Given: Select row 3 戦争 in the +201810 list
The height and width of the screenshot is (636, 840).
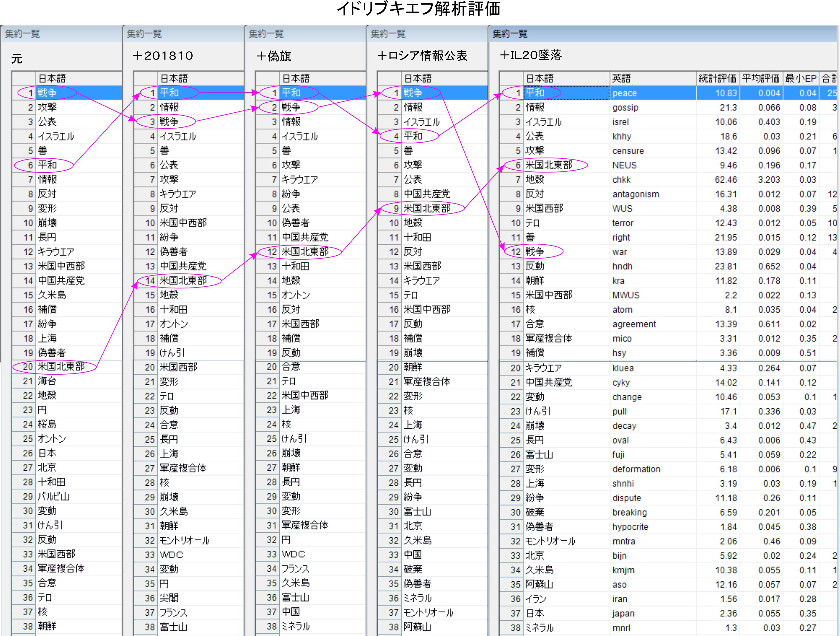Looking at the screenshot, I should [x=169, y=122].
